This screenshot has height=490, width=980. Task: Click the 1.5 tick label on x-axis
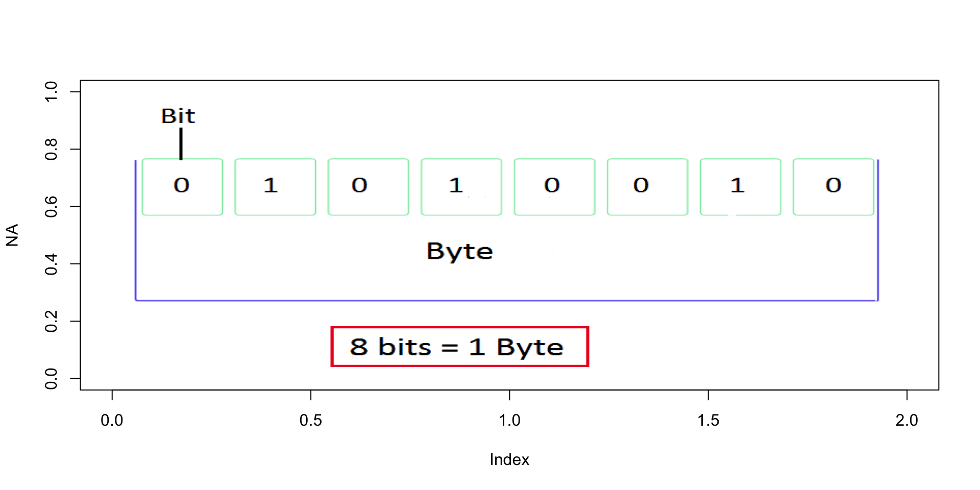click(708, 421)
